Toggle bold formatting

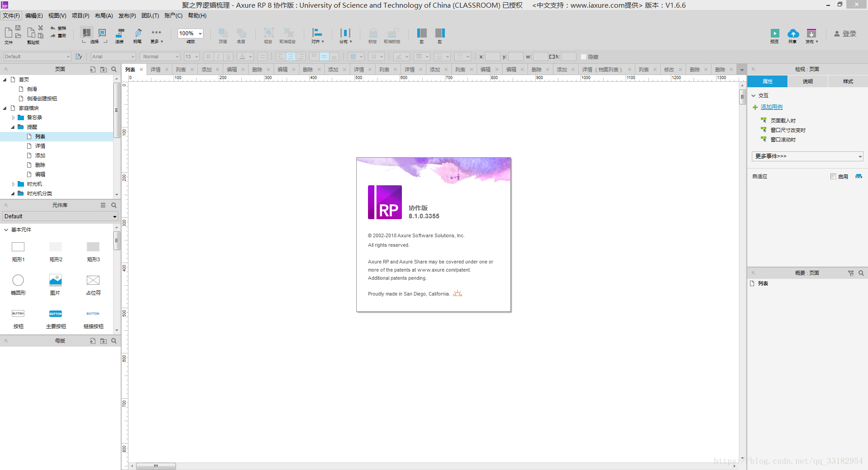[x=208, y=56]
